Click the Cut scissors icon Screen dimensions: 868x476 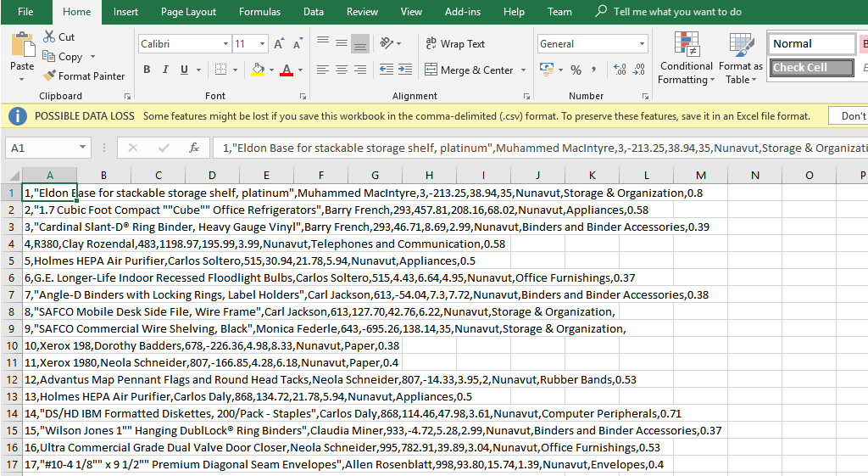(48, 37)
